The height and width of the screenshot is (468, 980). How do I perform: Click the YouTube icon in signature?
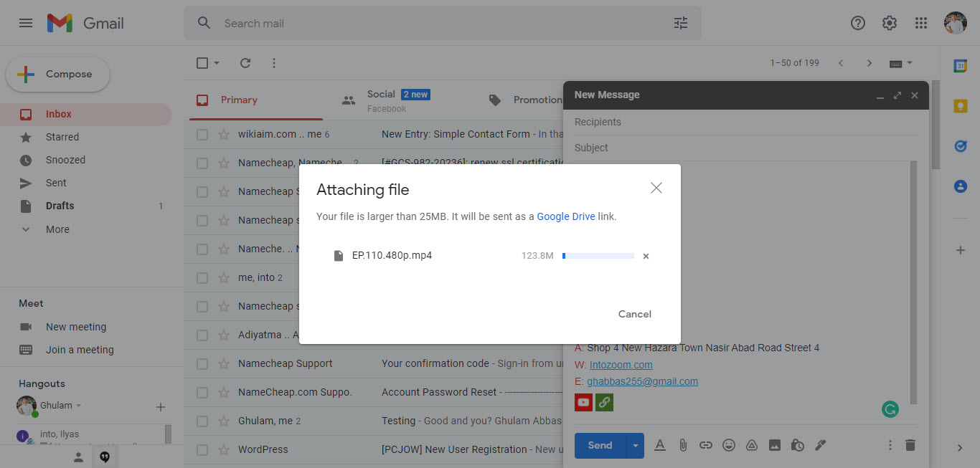(x=583, y=402)
